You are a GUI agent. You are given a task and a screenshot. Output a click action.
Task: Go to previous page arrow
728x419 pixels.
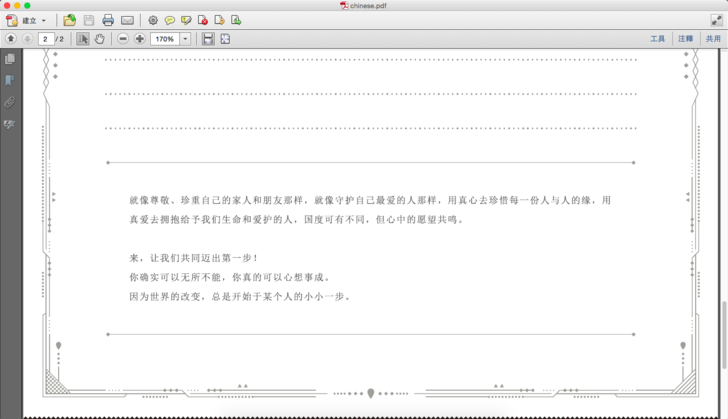pos(11,39)
